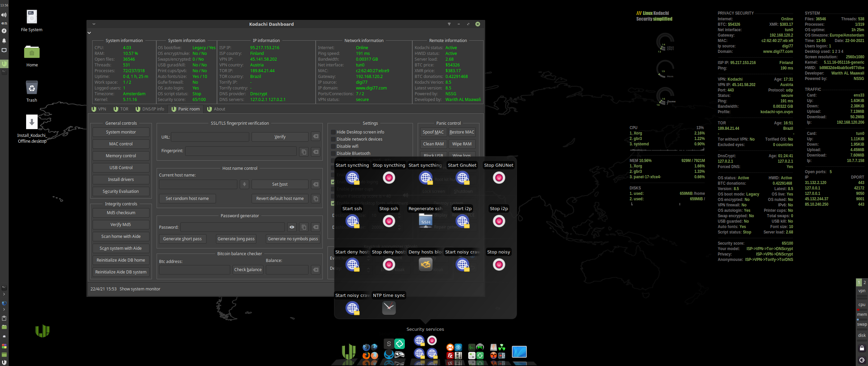Screen dimensions: 868x366
Task: Open the Trash desktop icon
Action: (x=32, y=88)
